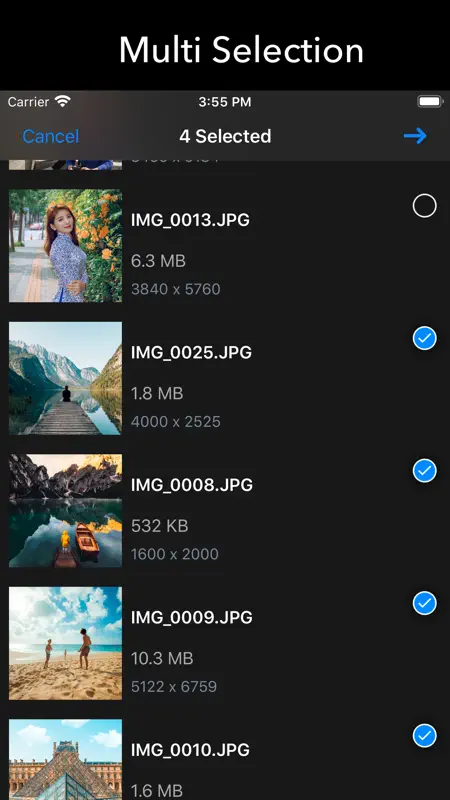Click the 10.3 MB file size

162,659
